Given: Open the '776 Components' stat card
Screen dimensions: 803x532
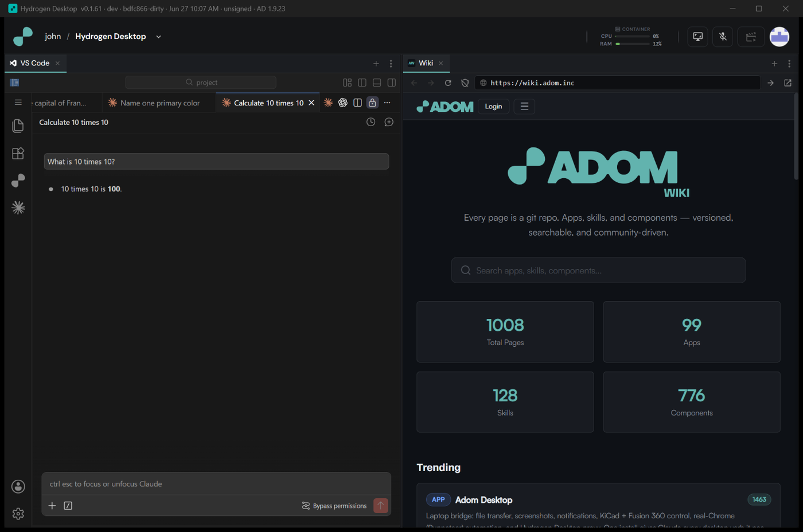Looking at the screenshot, I should 692,402.
